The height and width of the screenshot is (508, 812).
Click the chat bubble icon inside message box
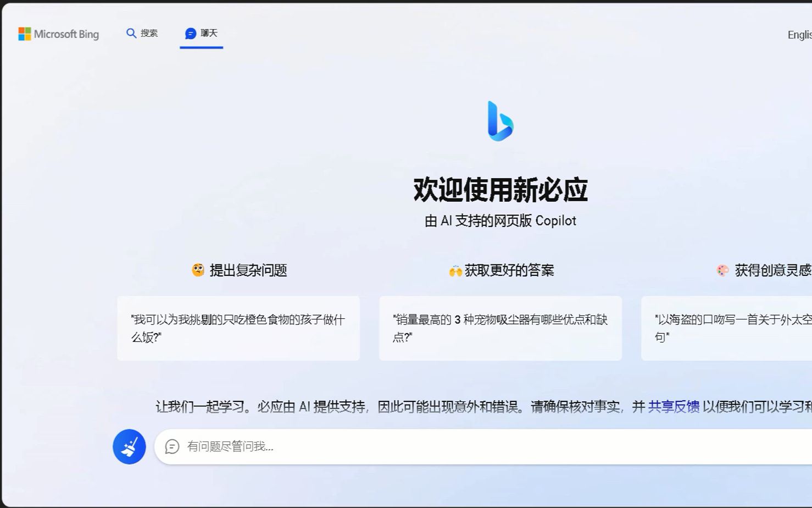pyautogui.click(x=173, y=446)
